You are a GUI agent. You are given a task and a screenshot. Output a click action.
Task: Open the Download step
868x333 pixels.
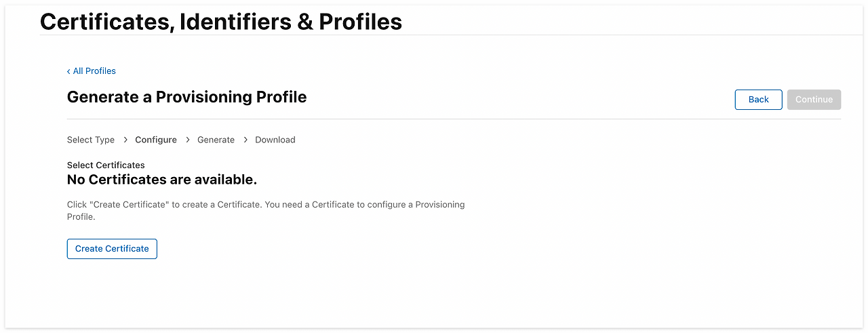coord(275,140)
